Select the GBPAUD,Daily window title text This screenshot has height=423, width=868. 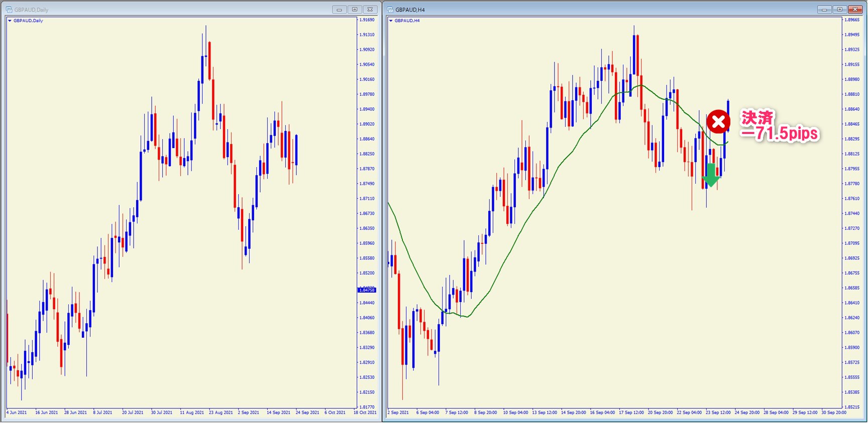tap(31, 10)
